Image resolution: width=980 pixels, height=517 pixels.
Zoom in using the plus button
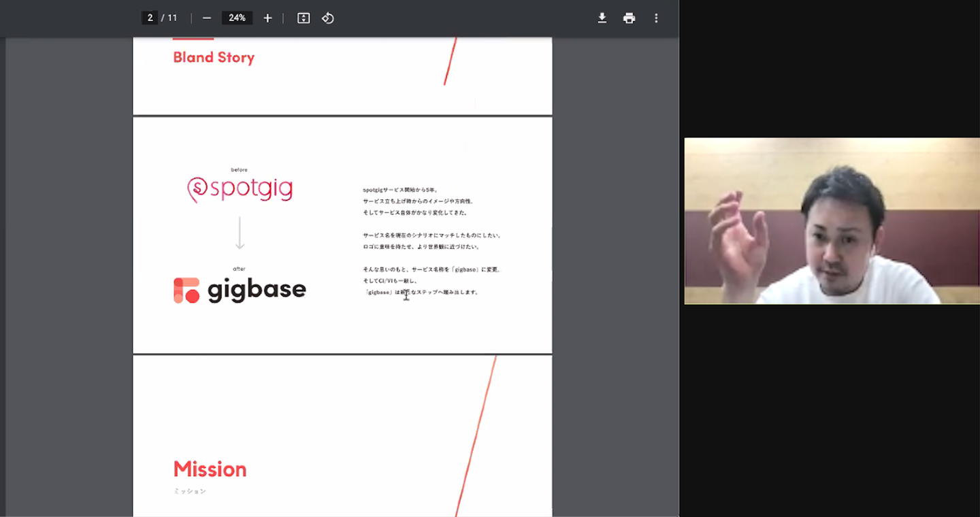pyautogui.click(x=267, y=18)
